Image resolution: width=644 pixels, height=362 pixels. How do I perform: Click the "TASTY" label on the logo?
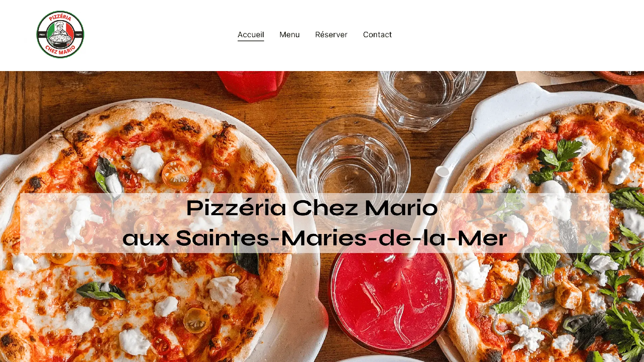pos(78,35)
